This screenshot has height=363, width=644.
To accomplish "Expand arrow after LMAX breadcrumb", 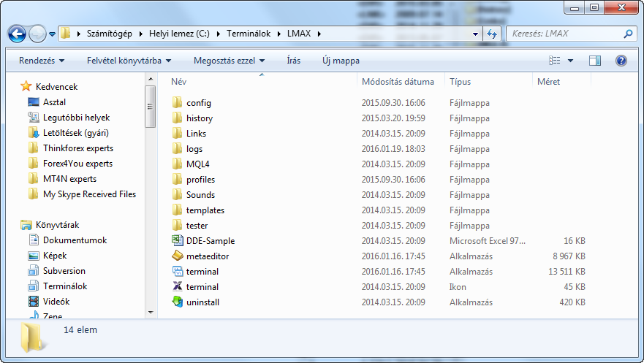I will [x=319, y=34].
